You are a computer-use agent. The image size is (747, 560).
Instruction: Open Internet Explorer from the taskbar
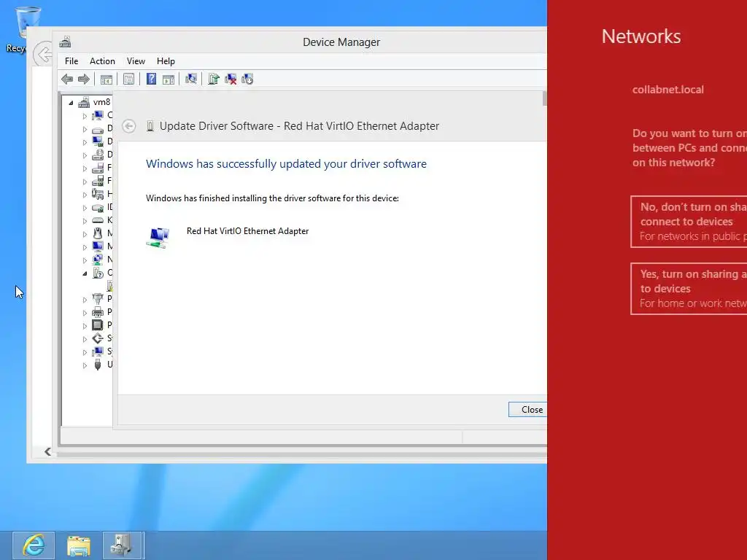34,545
